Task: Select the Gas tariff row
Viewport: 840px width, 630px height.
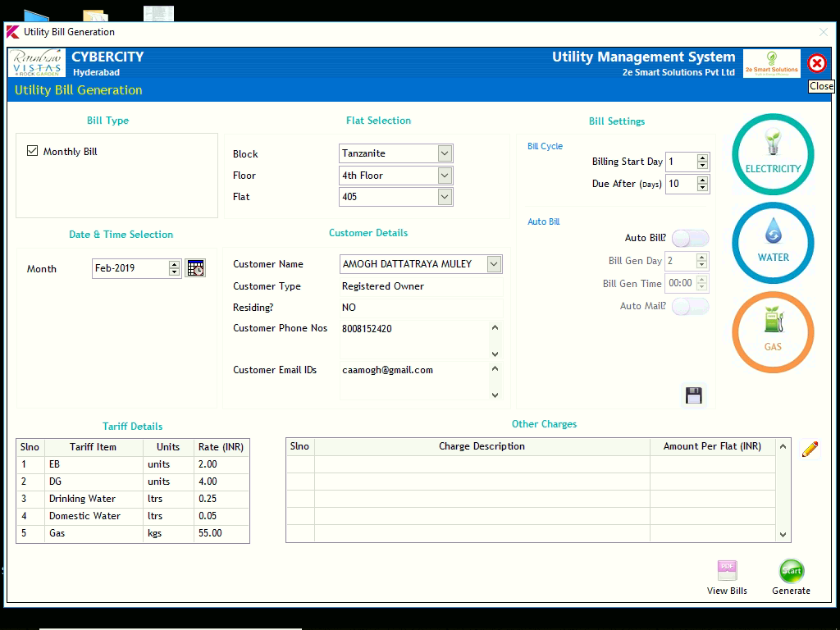Action: 133,533
